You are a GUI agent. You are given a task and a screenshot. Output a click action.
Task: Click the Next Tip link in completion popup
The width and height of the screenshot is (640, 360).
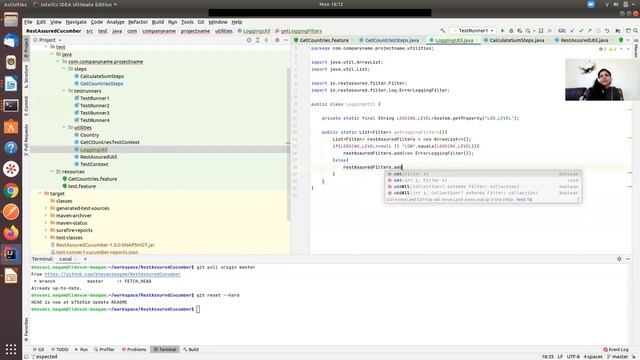click(x=524, y=200)
